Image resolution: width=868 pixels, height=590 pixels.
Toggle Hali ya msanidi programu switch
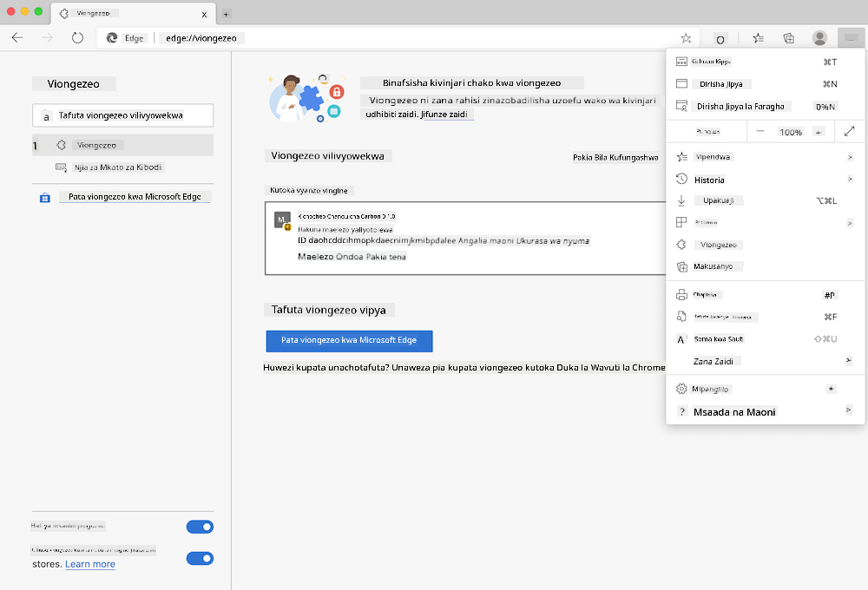200,526
